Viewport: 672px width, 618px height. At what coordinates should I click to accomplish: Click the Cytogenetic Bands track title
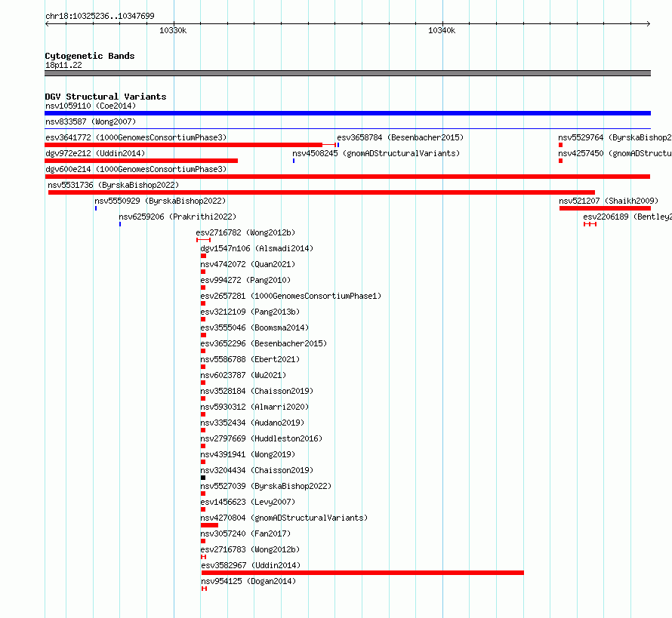click(90, 56)
